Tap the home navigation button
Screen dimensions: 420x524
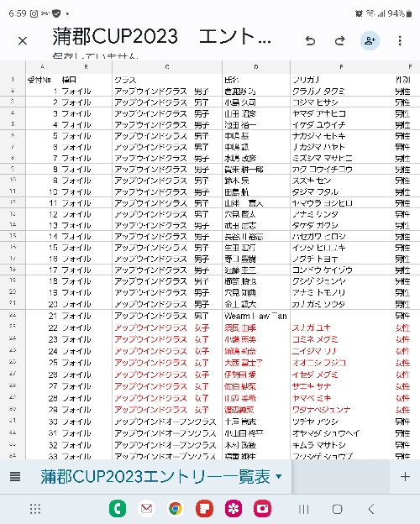337,509
